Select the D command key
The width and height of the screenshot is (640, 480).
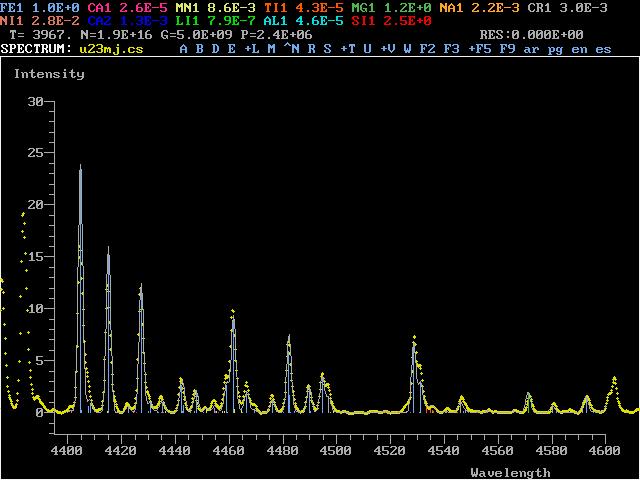(216, 49)
